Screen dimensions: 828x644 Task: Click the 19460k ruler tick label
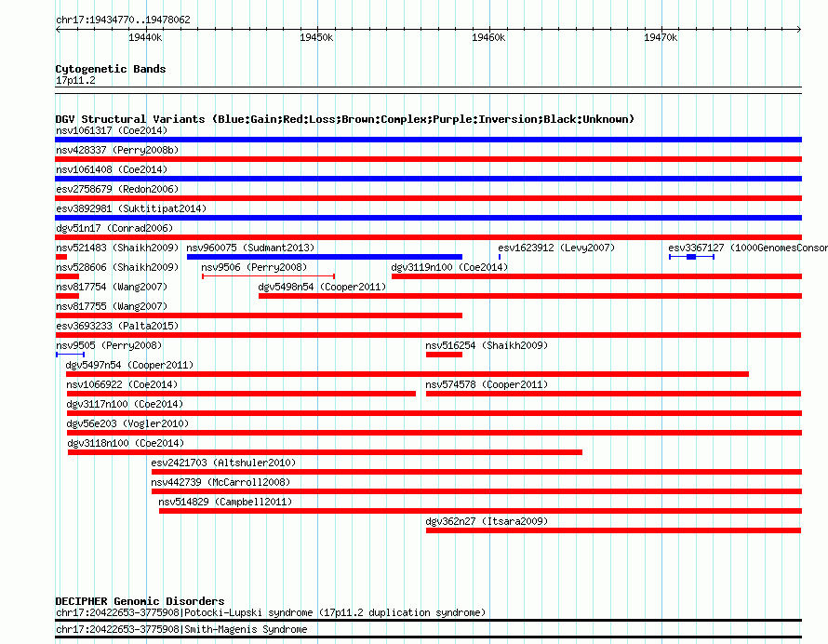488,37
